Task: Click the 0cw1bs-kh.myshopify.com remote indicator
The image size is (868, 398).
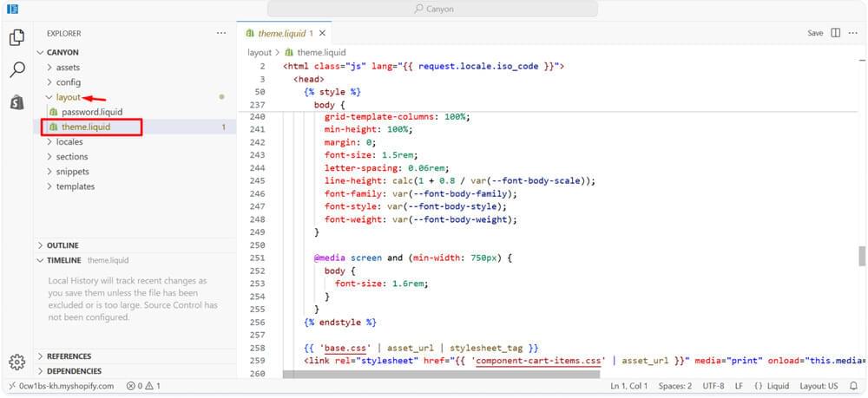Action: click(x=62, y=386)
